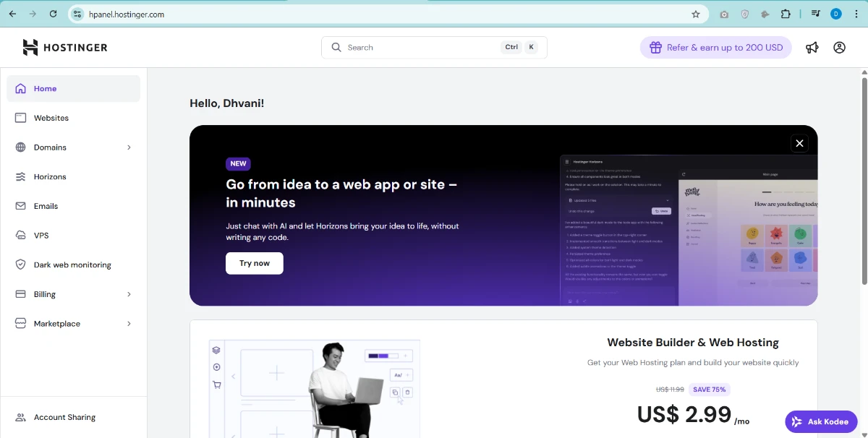
Task: Click the Dark web monitoring shield icon
Action: click(20, 265)
